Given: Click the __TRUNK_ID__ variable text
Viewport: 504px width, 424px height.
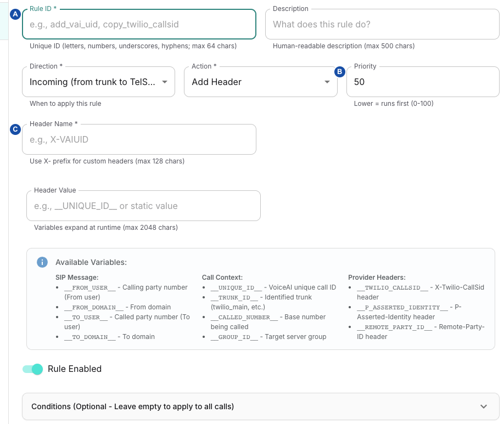Looking at the screenshot, I should pos(234,297).
